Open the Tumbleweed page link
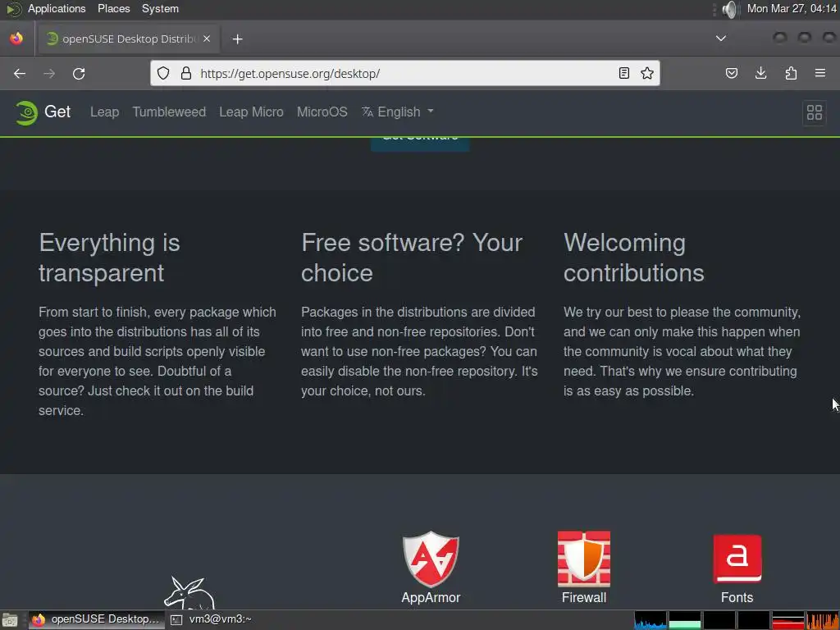The width and height of the screenshot is (840, 630). (x=169, y=112)
